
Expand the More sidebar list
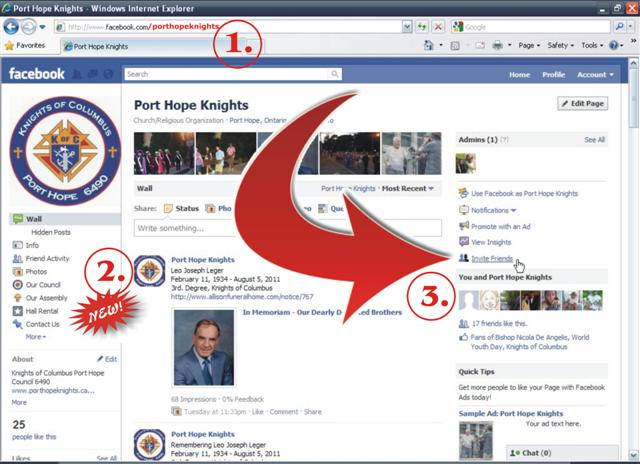tap(36, 337)
